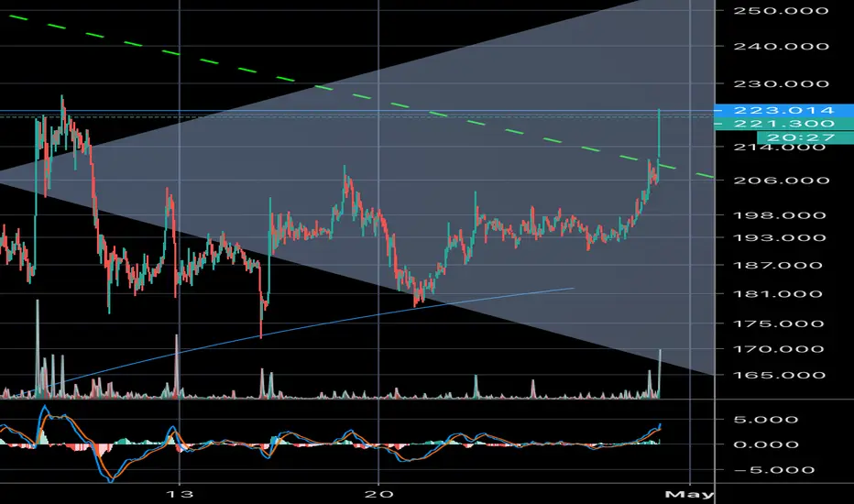Click the 165.000 price axis label
The image size is (854, 504).
[781, 376]
